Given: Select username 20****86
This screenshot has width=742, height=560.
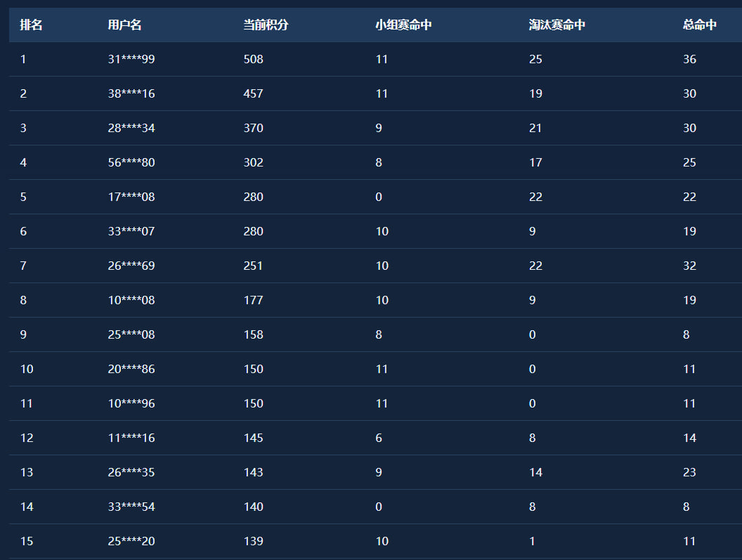Looking at the screenshot, I should (x=131, y=369).
